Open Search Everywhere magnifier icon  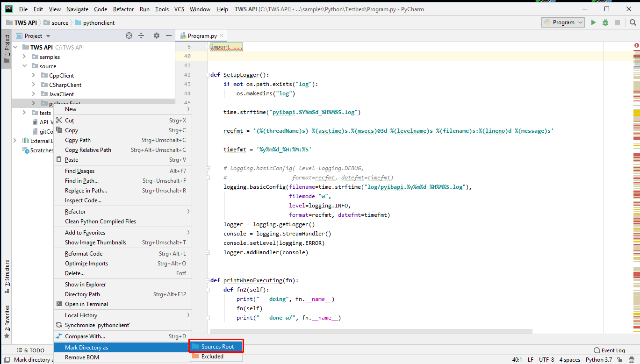(x=633, y=22)
